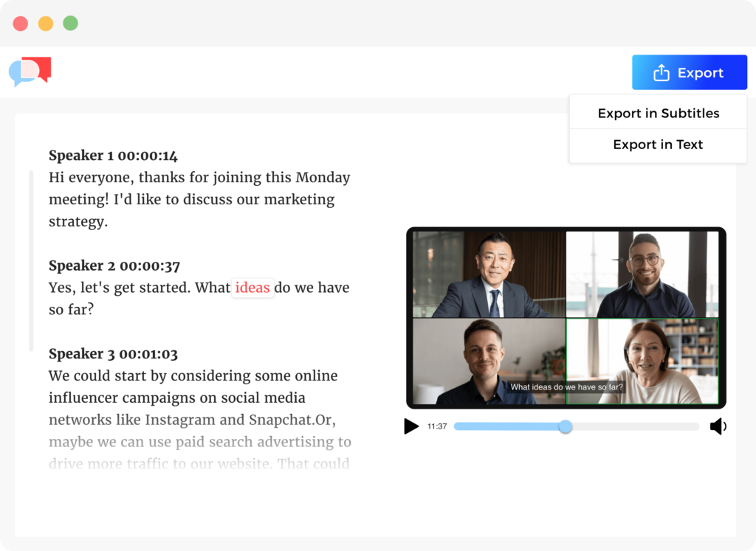Click the speaker volume icon
The height and width of the screenshot is (551, 756).
pos(717,426)
